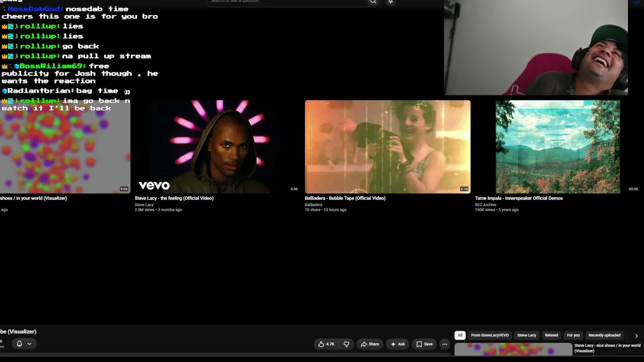Click NoseDabGod username in chat overlay
This screenshot has width=644, height=362.
tap(35, 9)
